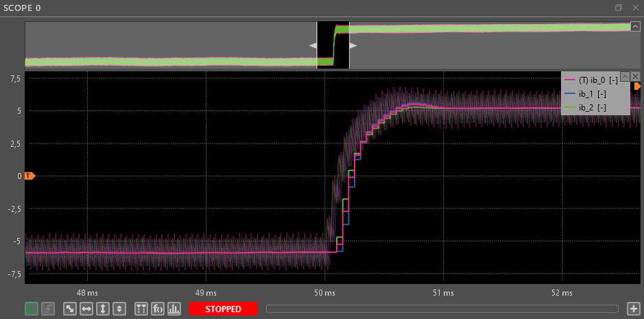This screenshot has height=319, width=644.
Task: Toggle the ib_1 signal in legend
Action: click(x=585, y=94)
